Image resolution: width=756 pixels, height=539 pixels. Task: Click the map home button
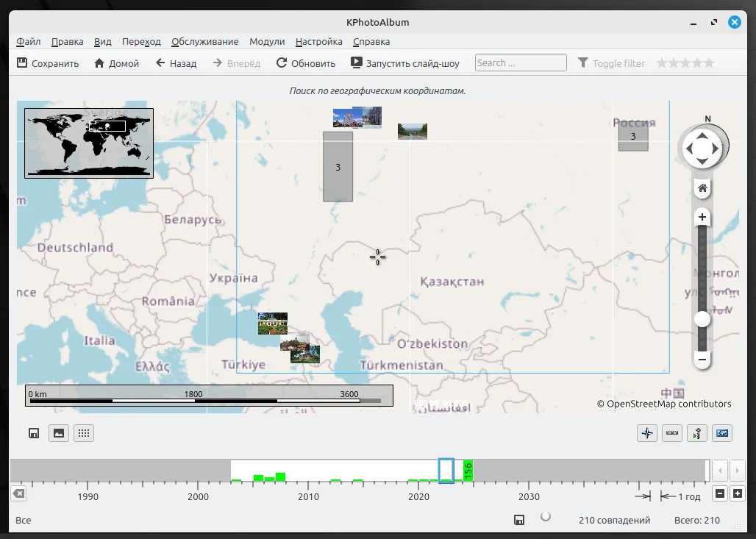tap(702, 189)
